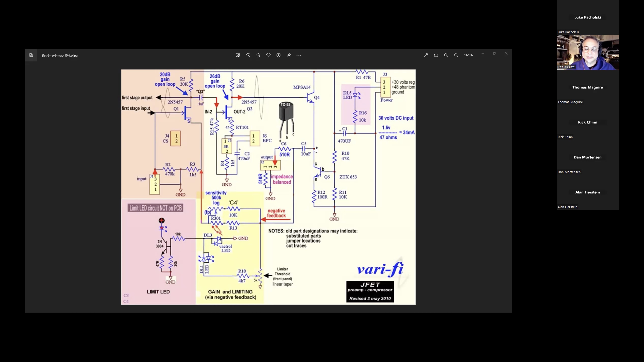644x362 pixels.
Task: Open file info panel icon
Action: click(x=278, y=55)
